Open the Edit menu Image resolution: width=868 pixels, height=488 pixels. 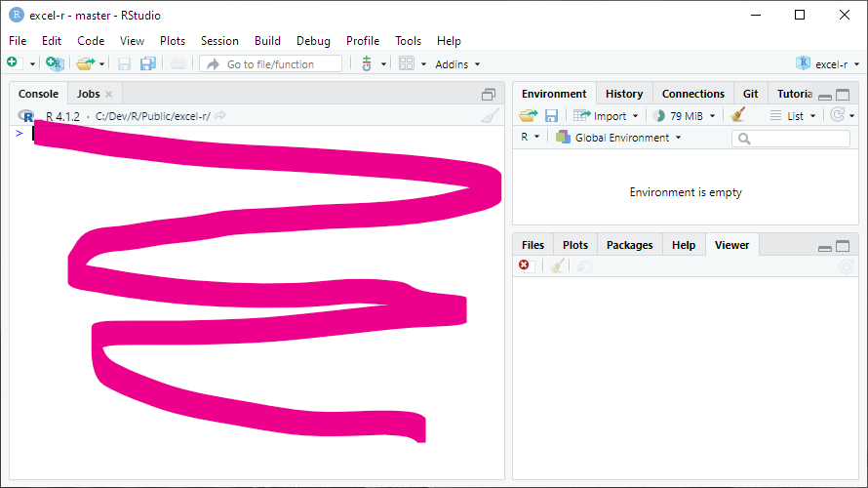point(52,41)
